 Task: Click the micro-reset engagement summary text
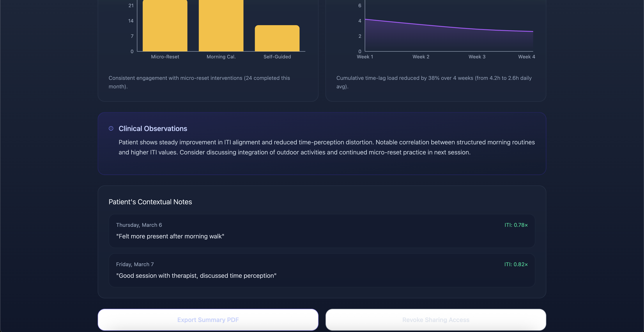pyautogui.click(x=199, y=82)
